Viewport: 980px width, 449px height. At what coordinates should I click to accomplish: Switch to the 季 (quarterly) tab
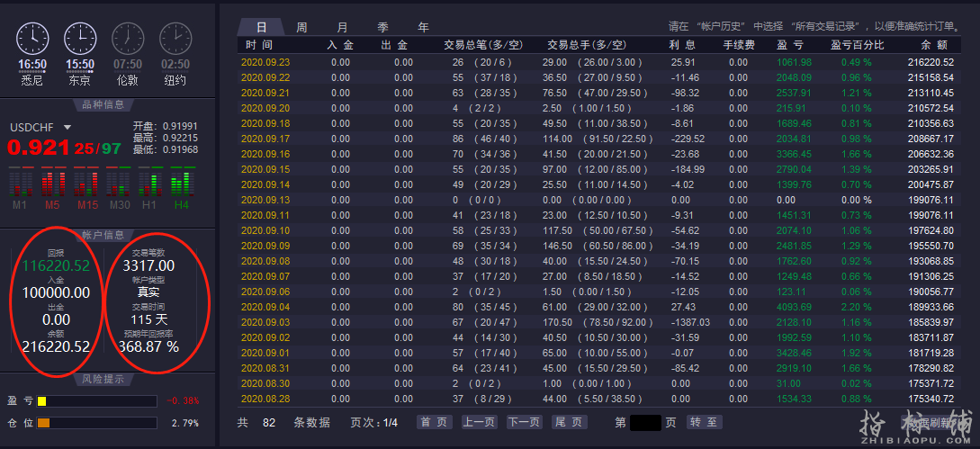coord(383,27)
